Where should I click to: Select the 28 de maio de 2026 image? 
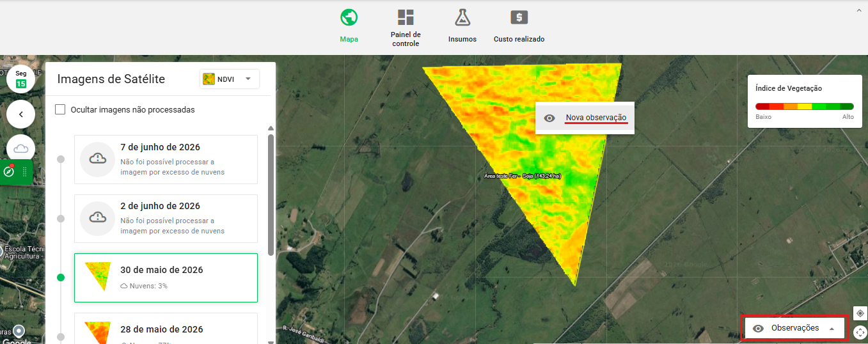click(x=166, y=328)
